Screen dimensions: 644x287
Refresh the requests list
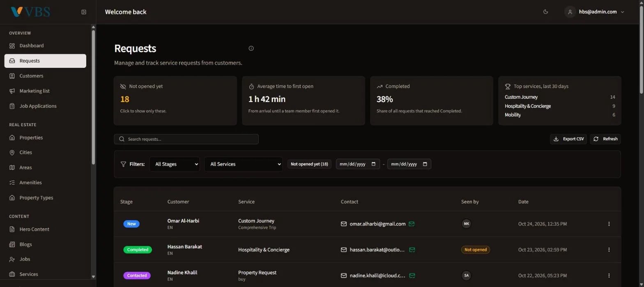[605, 139]
